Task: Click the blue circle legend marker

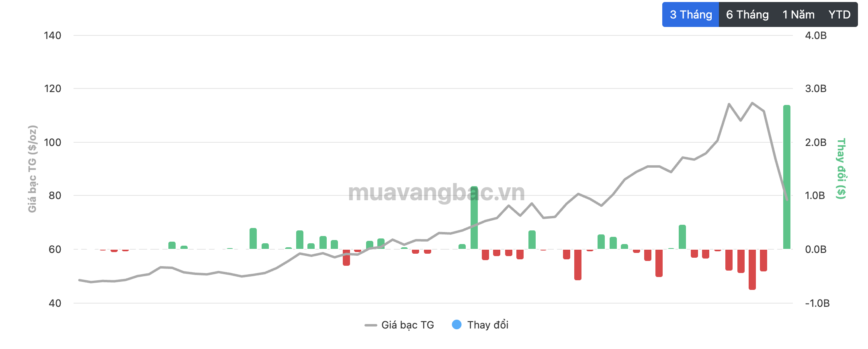Action: click(x=457, y=324)
